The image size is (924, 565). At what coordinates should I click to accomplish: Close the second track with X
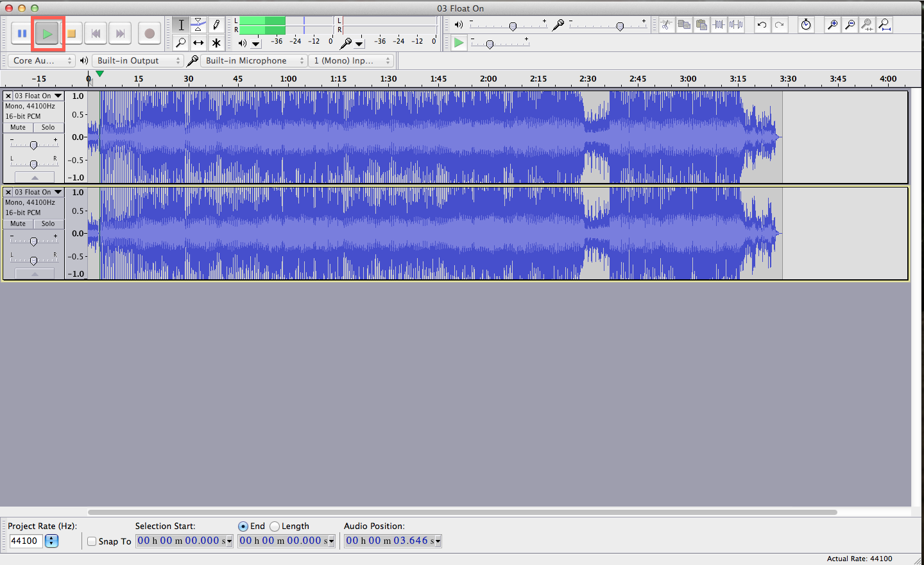(x=8, y=192)
